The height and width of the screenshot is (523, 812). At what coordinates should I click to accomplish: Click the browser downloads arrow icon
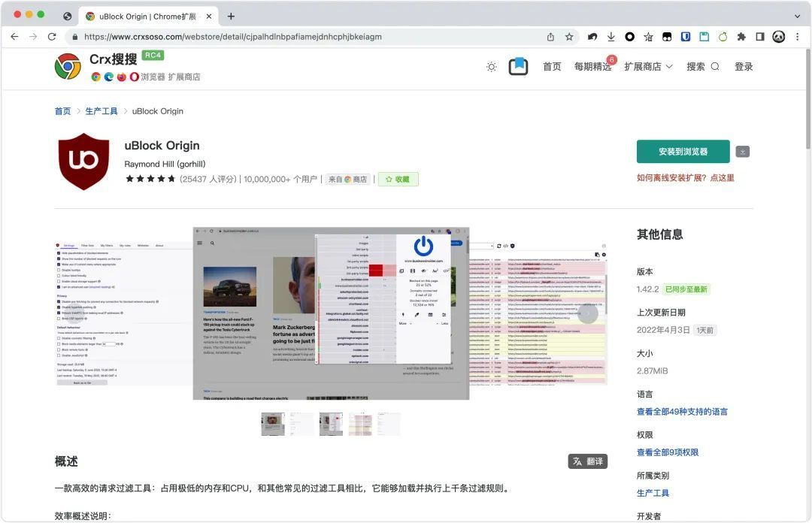(611, 37)
